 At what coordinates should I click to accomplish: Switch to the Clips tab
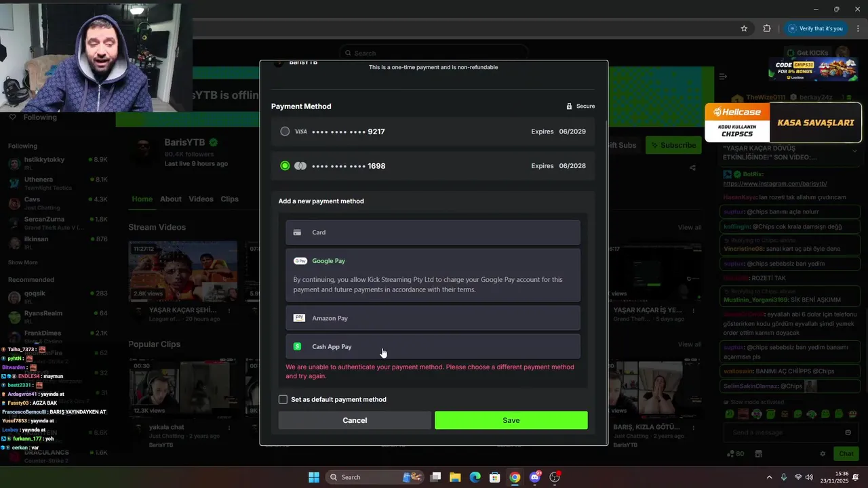[x=230, y=199]
